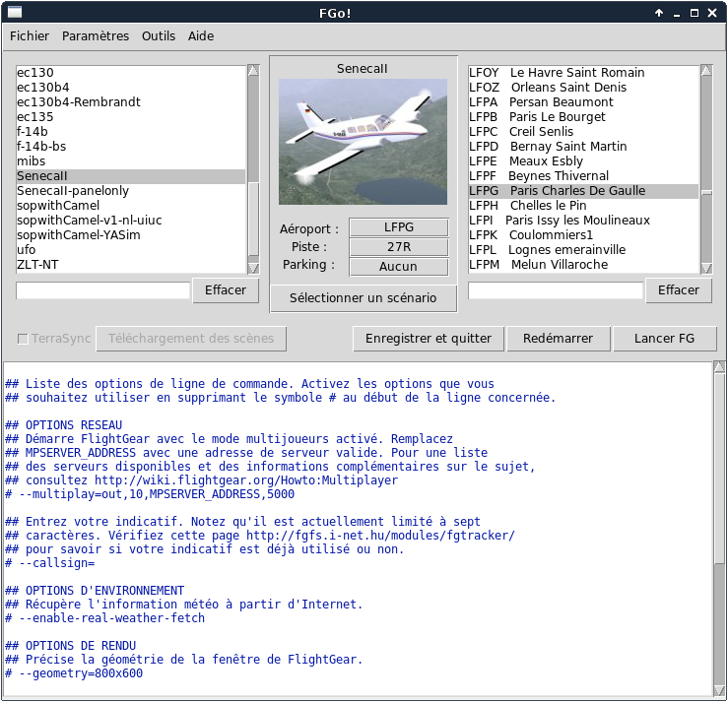Viewport: 728px width, 702px height.
Task: Select LFOZ Orleans Saint Denis
Action: coord(583,88)
